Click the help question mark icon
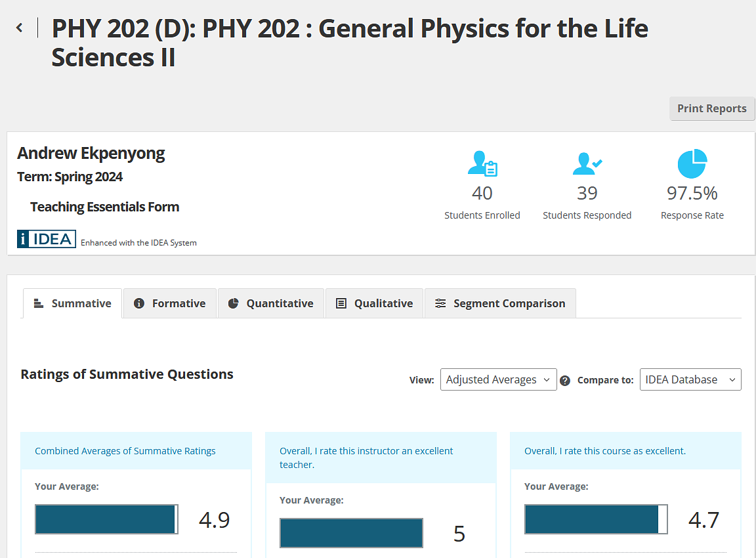 [565, 380]
